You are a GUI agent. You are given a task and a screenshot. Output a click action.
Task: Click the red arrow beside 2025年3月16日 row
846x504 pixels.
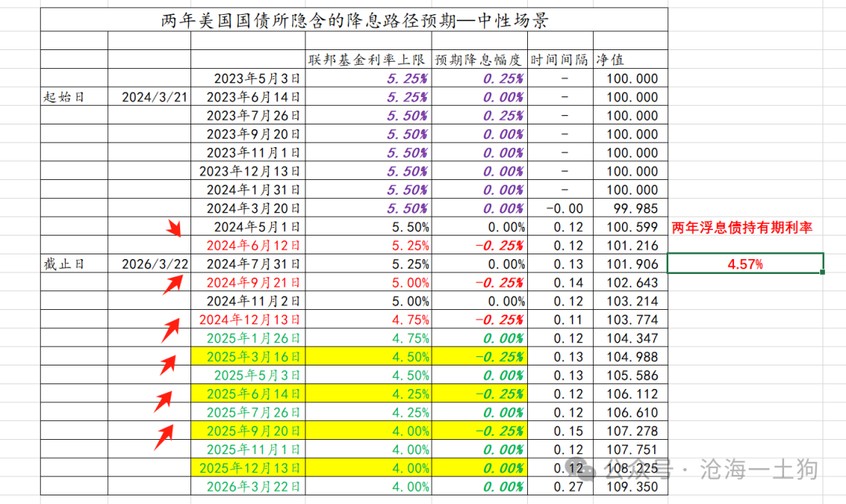[168, 365]
